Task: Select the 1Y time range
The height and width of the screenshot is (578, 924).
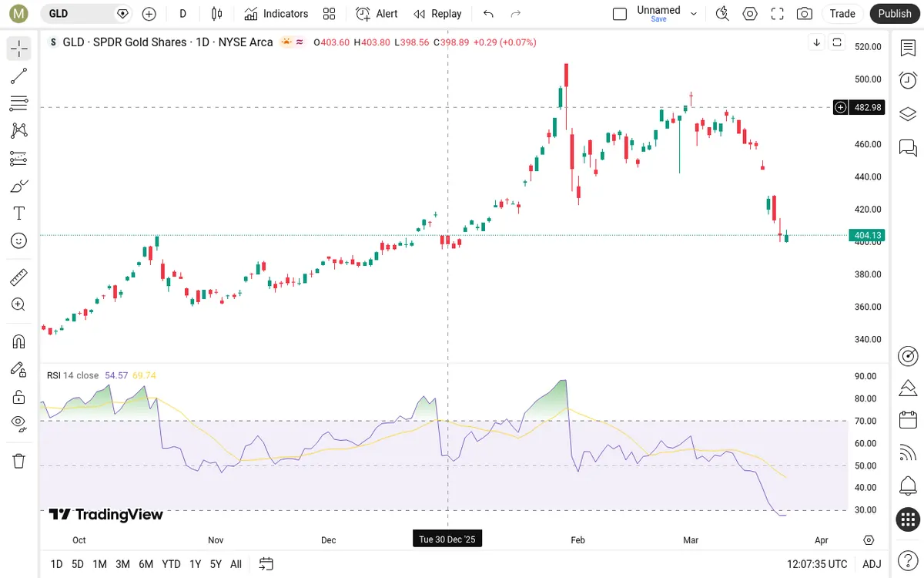Action: pyautogui.click(x=196, y=564)
